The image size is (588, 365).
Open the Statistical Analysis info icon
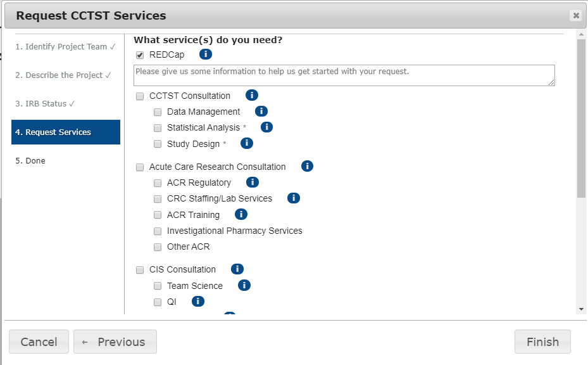point(266,127)
